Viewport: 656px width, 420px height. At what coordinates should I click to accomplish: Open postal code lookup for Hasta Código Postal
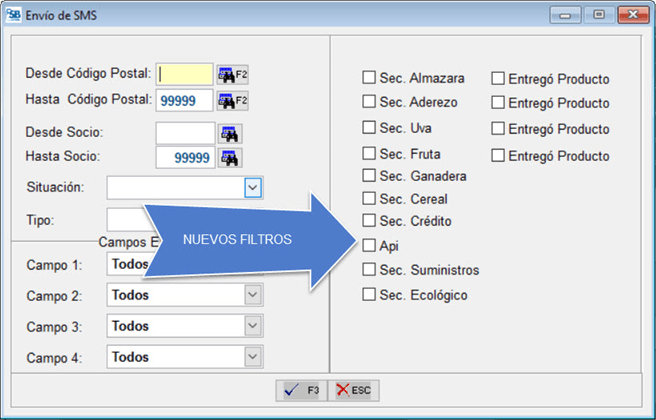(x=232, y=100)
